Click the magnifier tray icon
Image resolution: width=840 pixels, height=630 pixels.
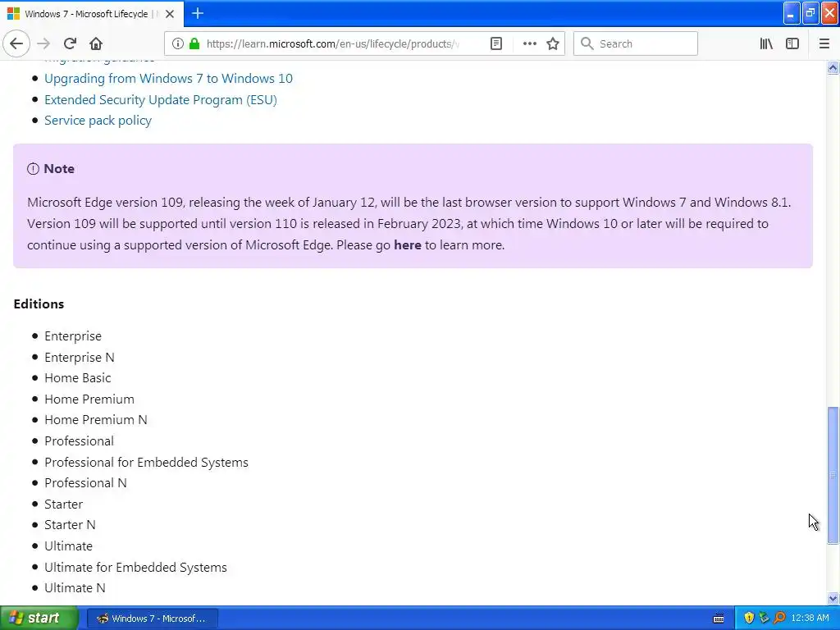click(x=779, y=619)
